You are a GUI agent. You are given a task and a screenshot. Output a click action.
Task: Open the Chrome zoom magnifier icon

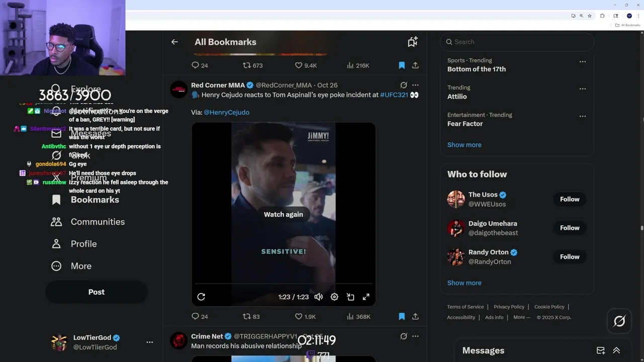(582, 16)
